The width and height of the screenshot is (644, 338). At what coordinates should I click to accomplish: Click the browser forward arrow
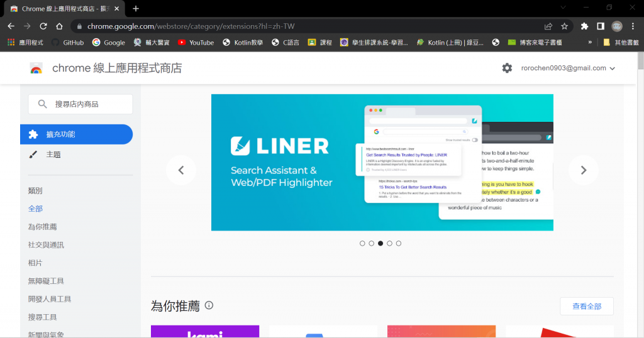point(27,26)
